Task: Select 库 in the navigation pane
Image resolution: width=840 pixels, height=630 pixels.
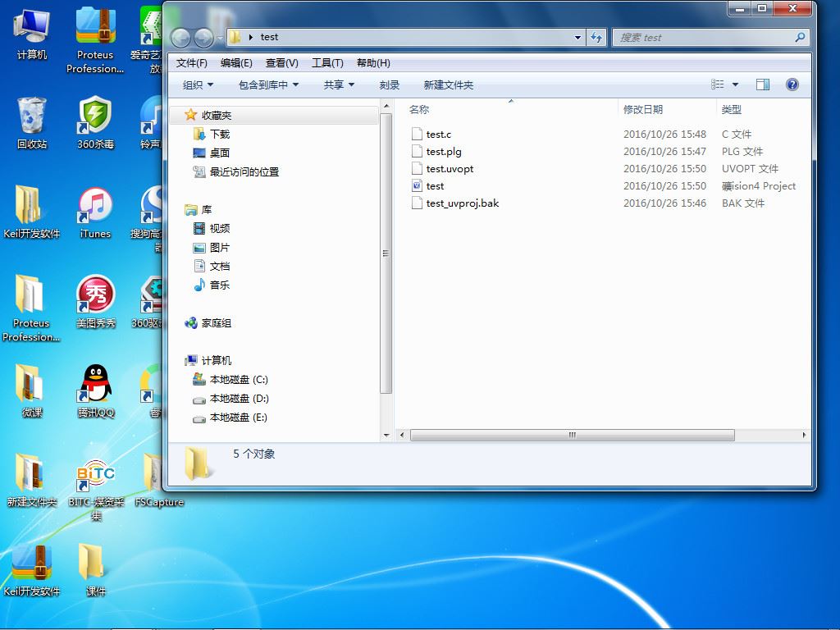Action: (206, 209)
